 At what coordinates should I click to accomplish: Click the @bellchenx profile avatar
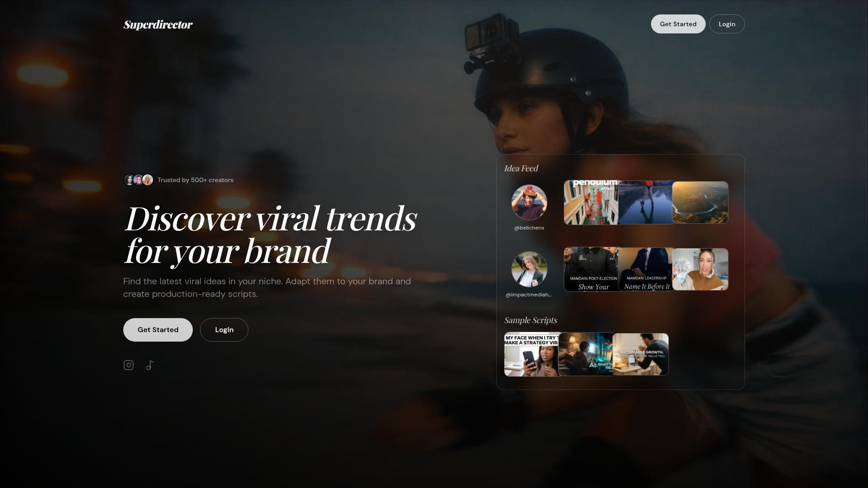[529, 202]
